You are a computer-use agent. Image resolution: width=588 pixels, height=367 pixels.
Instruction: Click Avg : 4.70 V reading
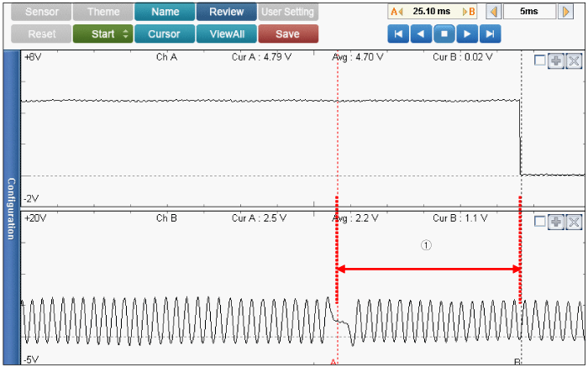pos(357,57)
